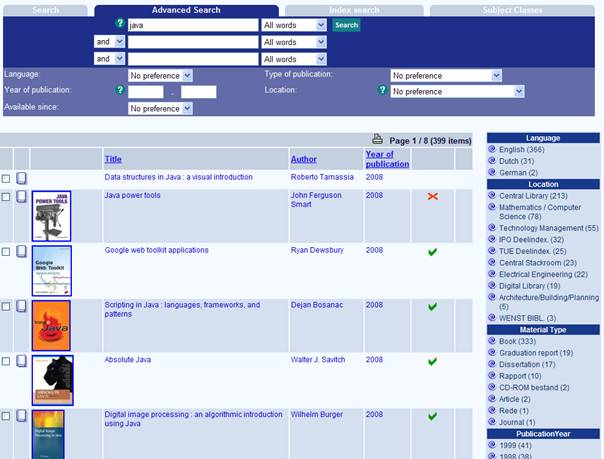This screenshot has height=459, width=604.
Task: Click the second search term input field
Action: pyautogui.click(x=193, y=42)
